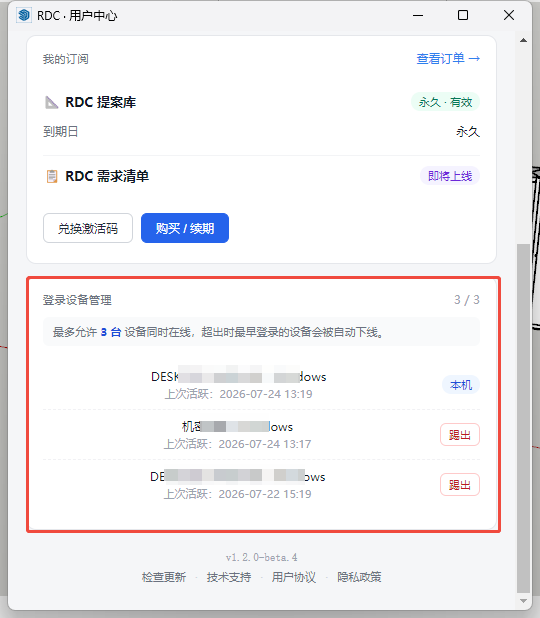
Task: Click the RDC 提案库 title text
Action: [101, 102]
